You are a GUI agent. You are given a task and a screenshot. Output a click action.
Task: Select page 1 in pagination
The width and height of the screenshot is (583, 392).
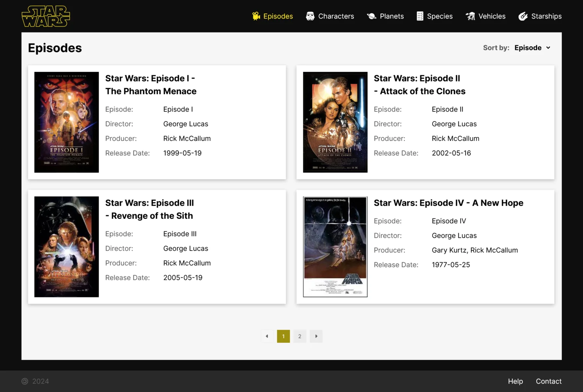pyautogui.click(x=283, y=336)
